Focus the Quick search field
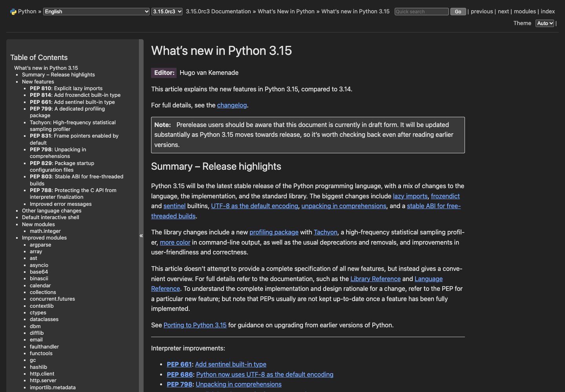The width and height of the screenshot is (565, 392). (x=421, y=12)
